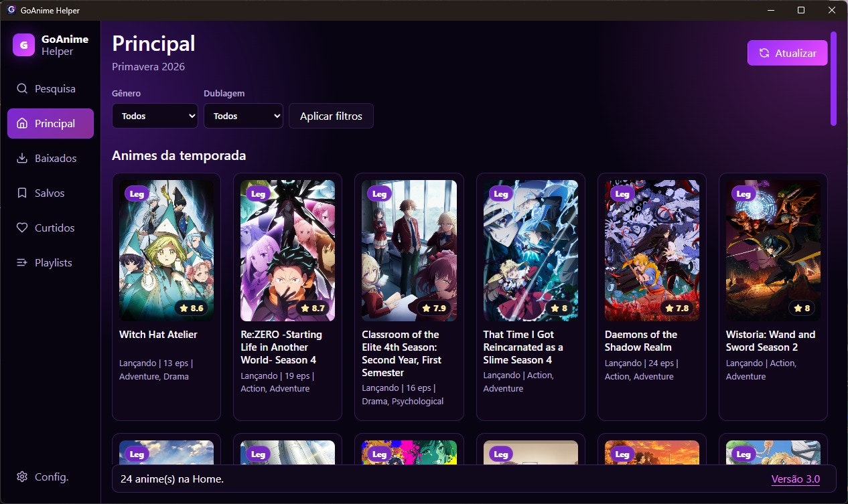Click Re:ZERO -Starting Life in Another World title
Screen dimensions: 848x504
coord(281,347)
